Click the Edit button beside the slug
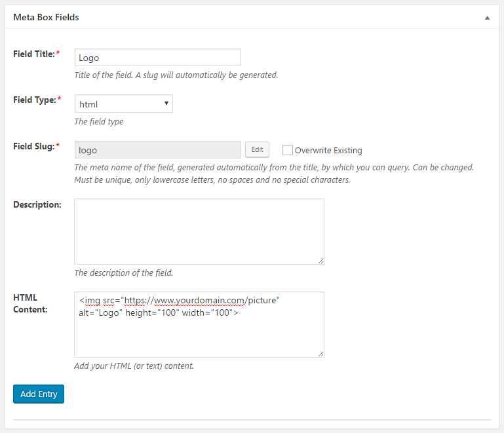 [257, 150]
